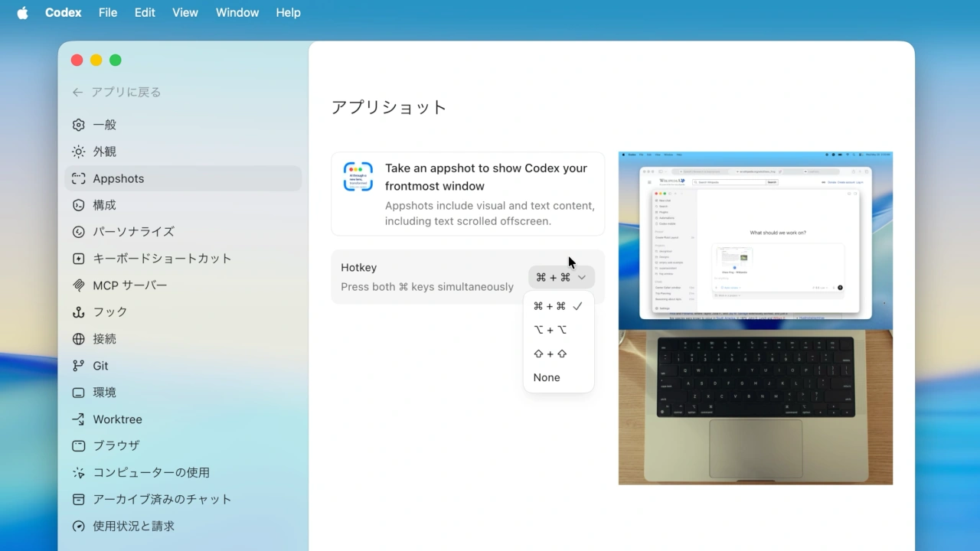Open the Hotkey ⌘ + ⌘ dropdown
Viewport: 980px width, 551px height.
click(x=561, y=277)
